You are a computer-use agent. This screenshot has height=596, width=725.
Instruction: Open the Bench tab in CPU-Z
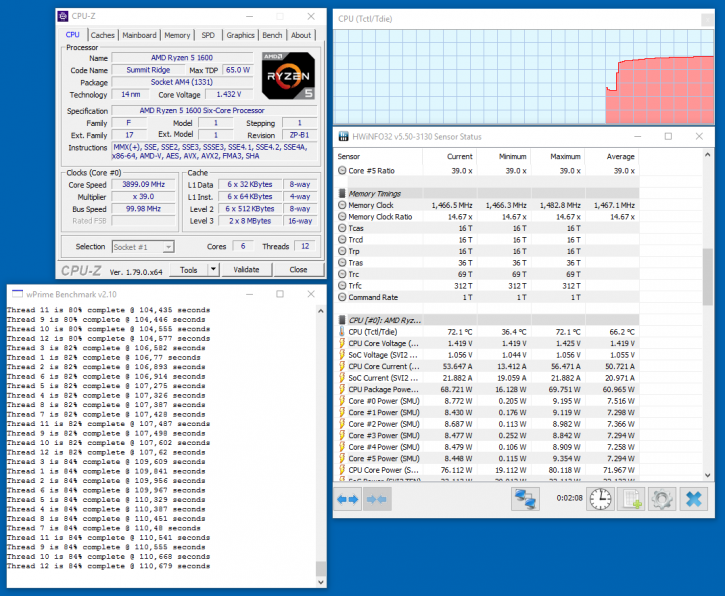(272, 35)
